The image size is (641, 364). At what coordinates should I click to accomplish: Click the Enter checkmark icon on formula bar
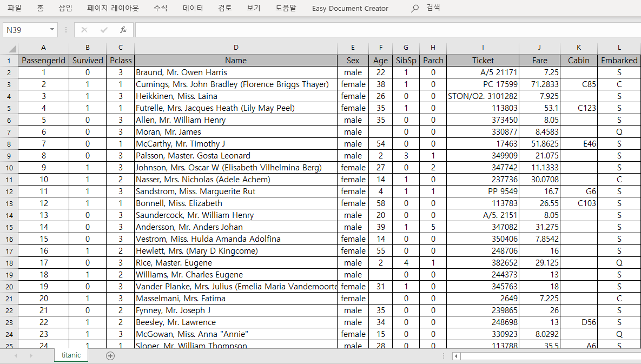pos(104,30)
